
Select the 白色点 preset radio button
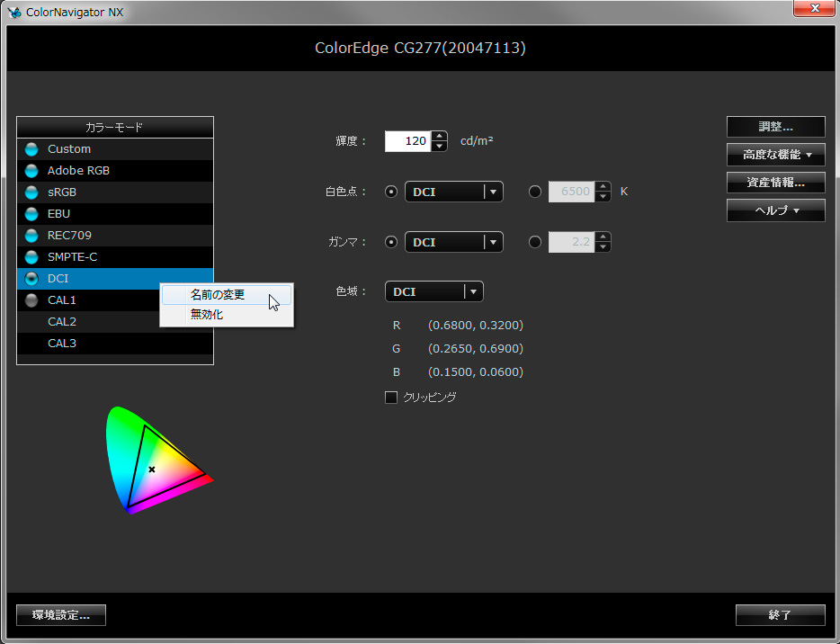[391, 192]
